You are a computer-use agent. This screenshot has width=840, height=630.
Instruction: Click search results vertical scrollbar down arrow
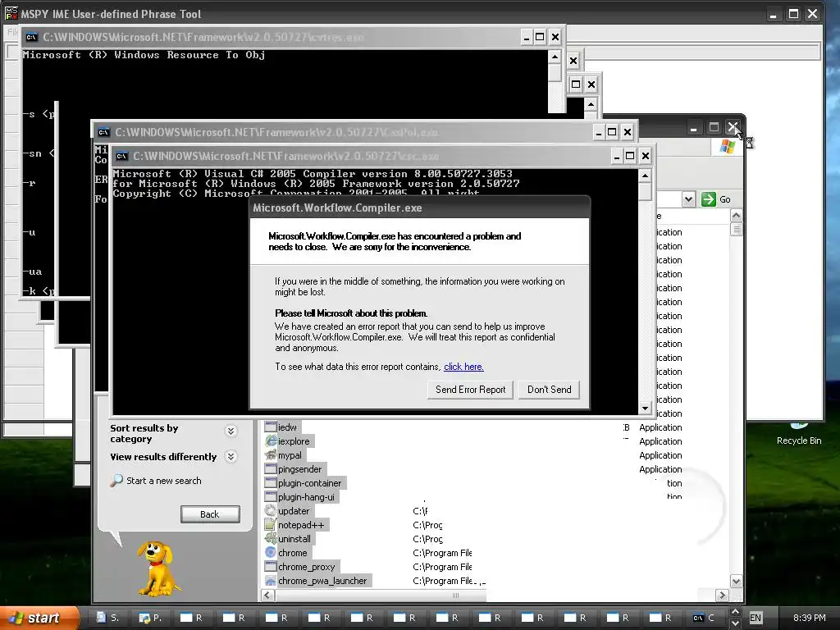[x=736, y=582]
